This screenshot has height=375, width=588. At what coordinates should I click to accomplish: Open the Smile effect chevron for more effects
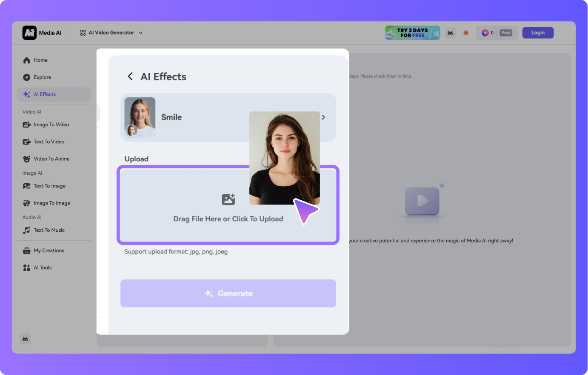(x=323, y=117)
